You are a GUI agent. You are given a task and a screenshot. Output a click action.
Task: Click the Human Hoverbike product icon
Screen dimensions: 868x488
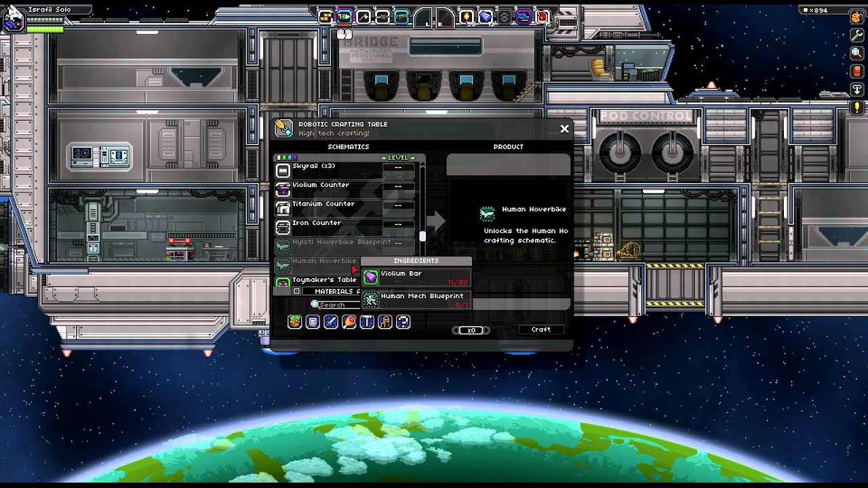click(487, 214)
